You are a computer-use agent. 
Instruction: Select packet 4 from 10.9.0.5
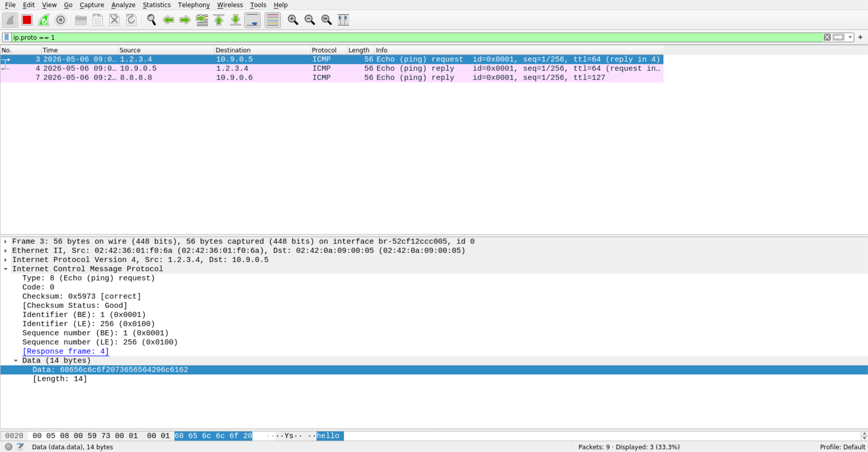coord(332,68)
